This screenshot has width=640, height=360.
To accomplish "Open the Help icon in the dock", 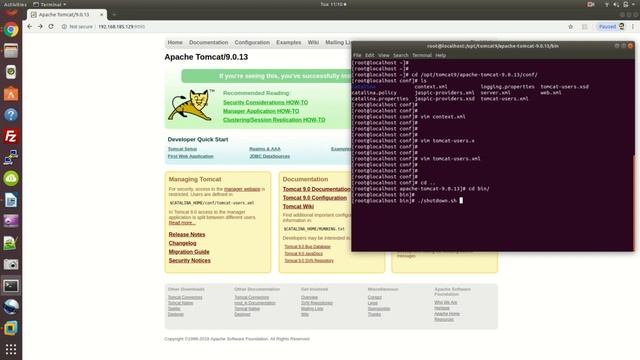I will [x=11, y=115].
